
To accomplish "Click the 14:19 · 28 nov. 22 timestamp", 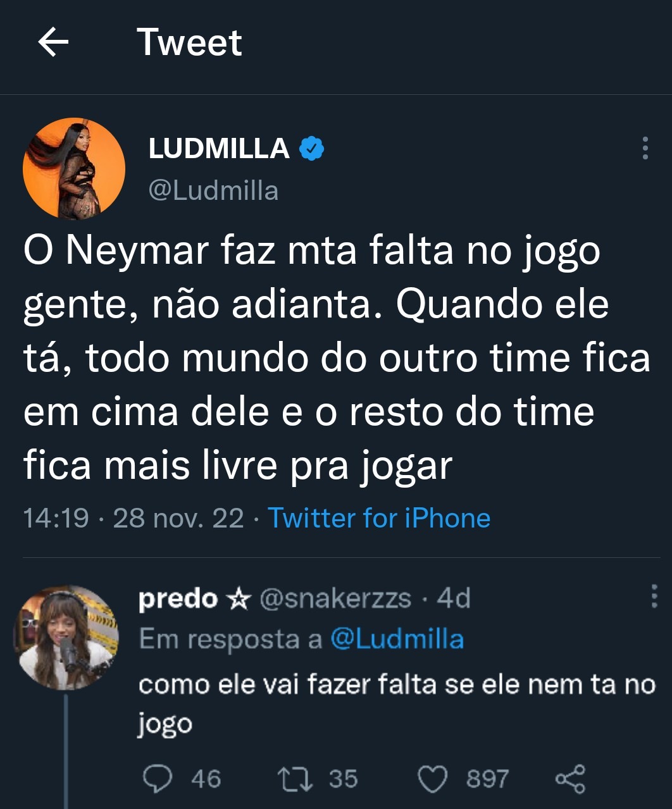I will [x=134, y=518].
